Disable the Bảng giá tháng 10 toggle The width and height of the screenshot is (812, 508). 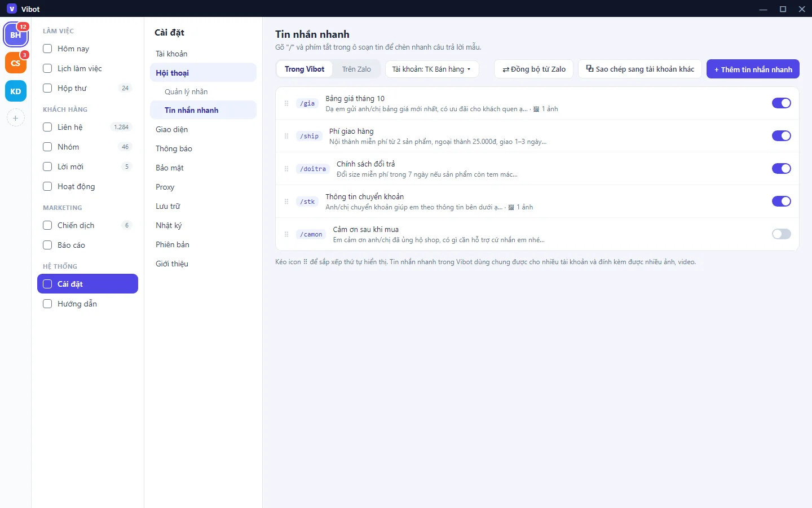781,103
